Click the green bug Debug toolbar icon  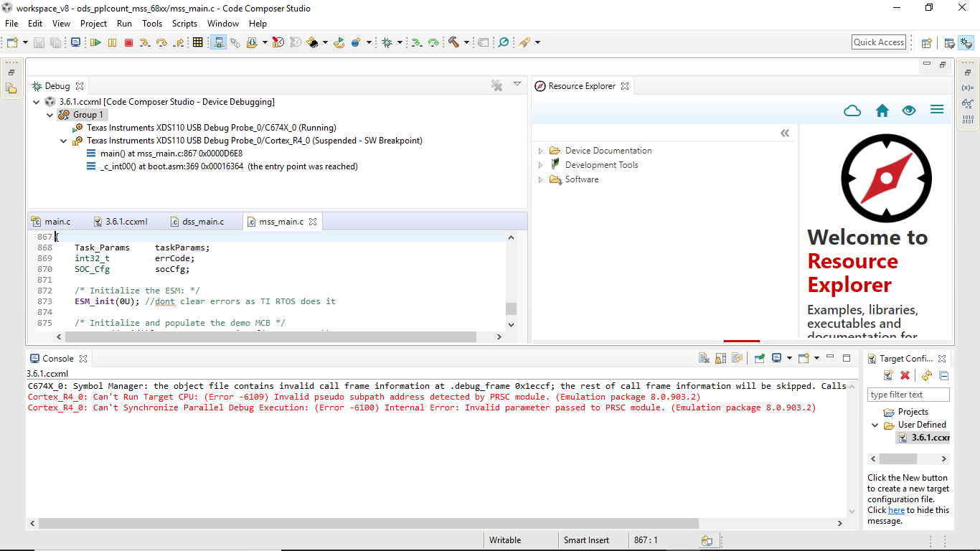tap(387, 42)
